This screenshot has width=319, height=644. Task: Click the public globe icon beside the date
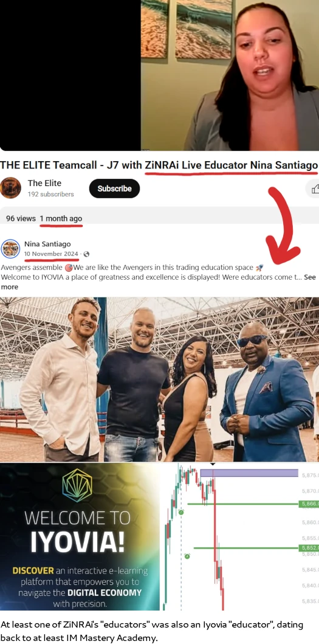pos(86,254)
